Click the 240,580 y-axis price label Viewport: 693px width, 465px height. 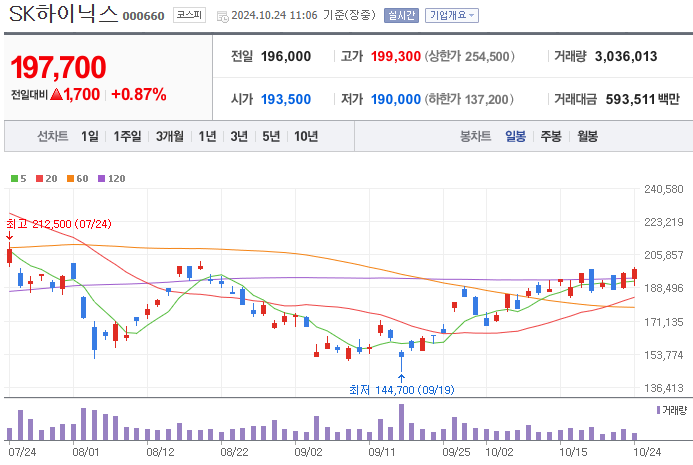coord(664,189)
